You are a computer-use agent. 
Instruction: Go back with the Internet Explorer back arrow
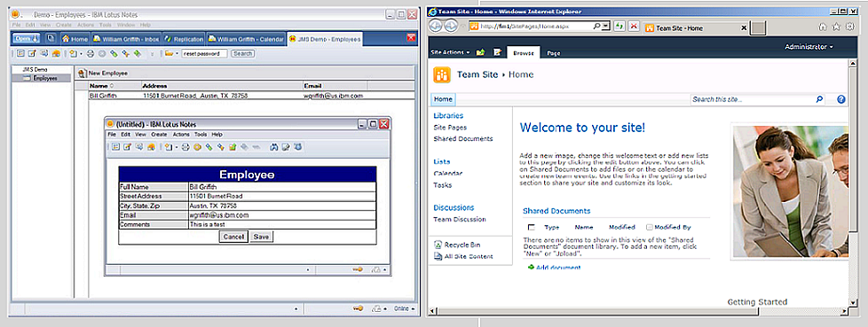pyautogui.click(x=436, y=26)
